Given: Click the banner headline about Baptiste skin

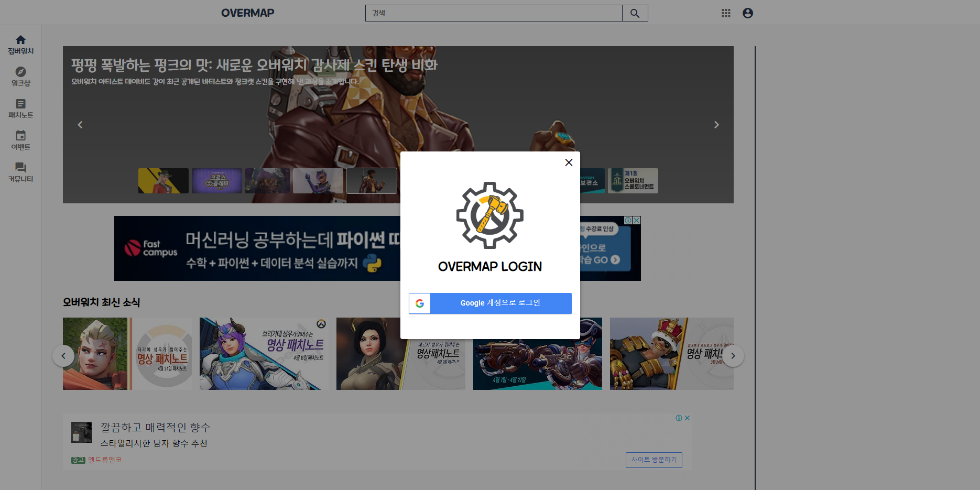Looking at the screenshot, I should pyautogui.click(x=254, y=65).
